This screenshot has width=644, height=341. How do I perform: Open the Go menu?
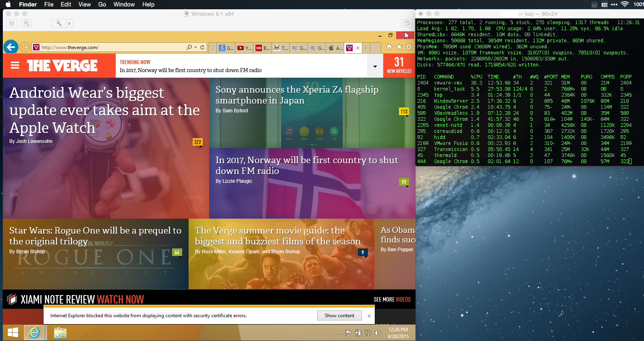[102, 4]
